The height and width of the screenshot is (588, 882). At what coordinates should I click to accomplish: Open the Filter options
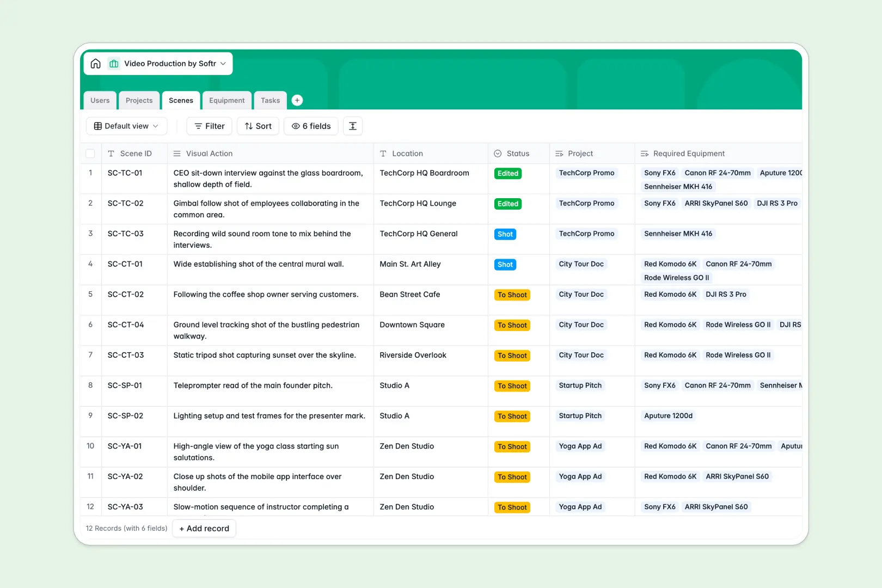pos(209,126)
